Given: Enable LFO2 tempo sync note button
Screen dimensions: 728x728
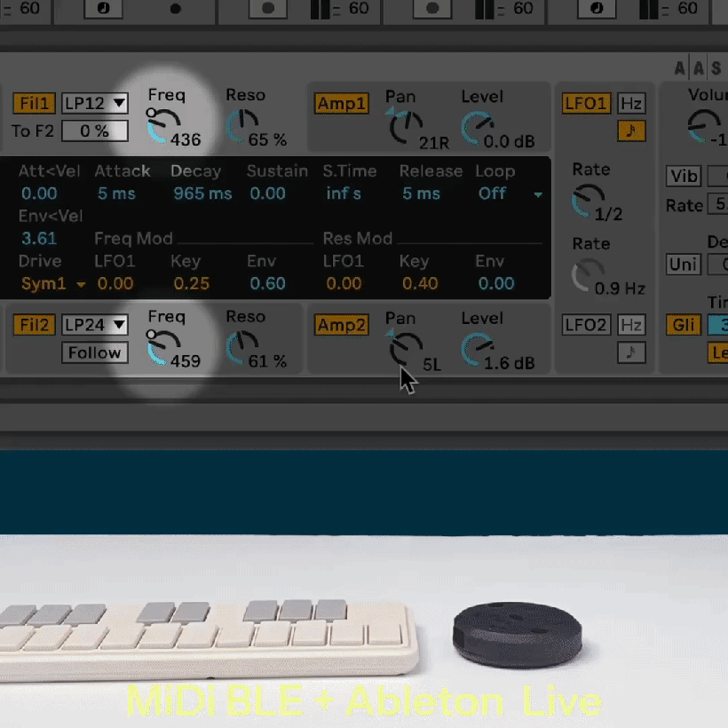Looking at the screenshot, I should tap(631, 352).
